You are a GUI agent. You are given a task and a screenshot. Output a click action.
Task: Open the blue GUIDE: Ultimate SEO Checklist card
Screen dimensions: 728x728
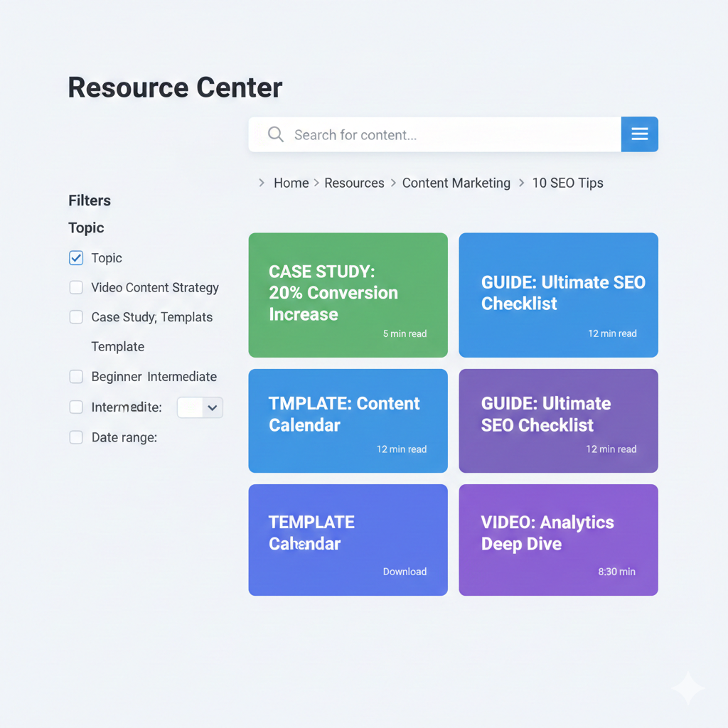point(558,295)
